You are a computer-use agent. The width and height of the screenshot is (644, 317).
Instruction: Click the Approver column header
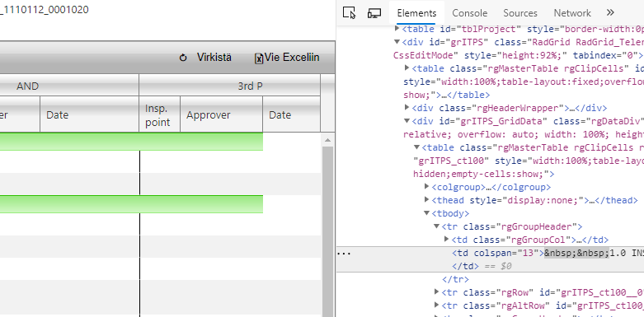pyautogui.click(x=221, y=114)
